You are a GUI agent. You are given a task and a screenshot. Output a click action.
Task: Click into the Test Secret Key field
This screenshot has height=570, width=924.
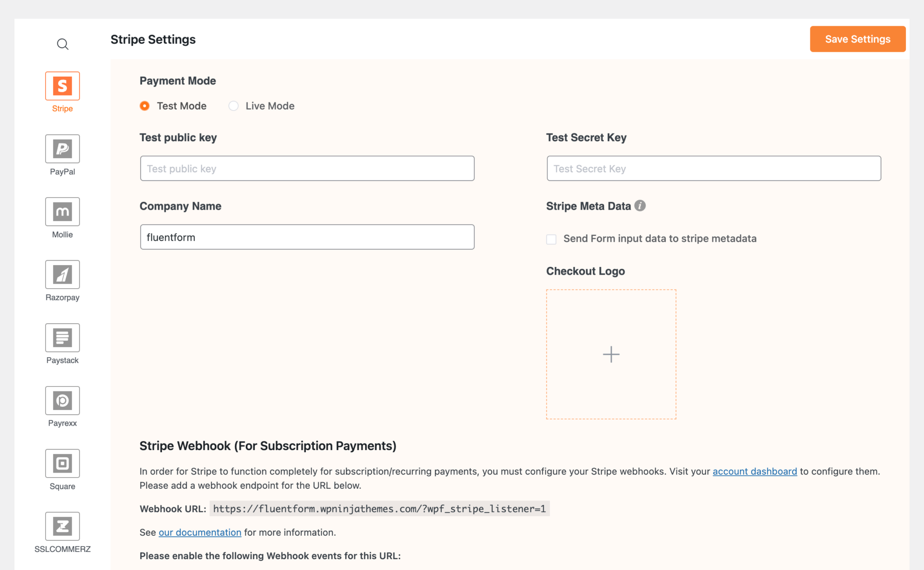(713, 169)
